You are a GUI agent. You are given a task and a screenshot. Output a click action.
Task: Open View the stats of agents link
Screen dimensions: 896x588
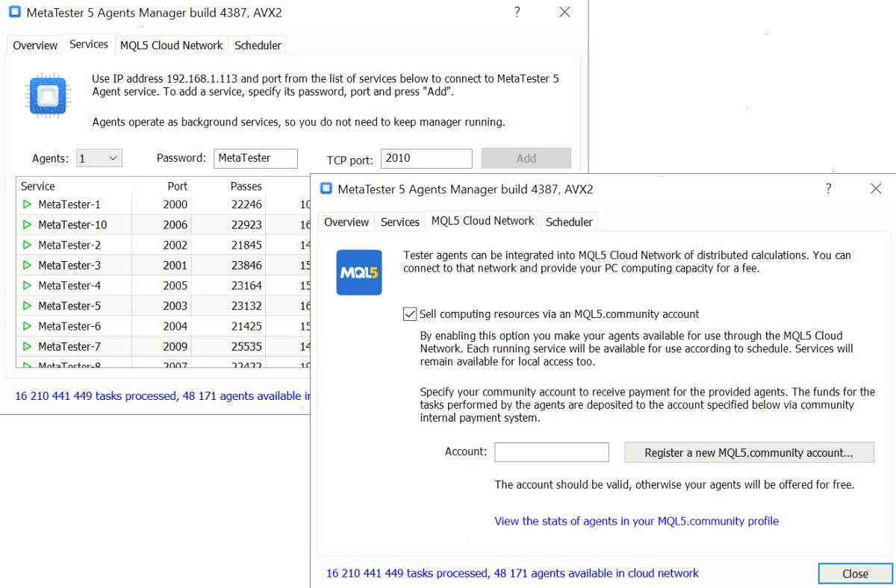click(x=636, y=521)
